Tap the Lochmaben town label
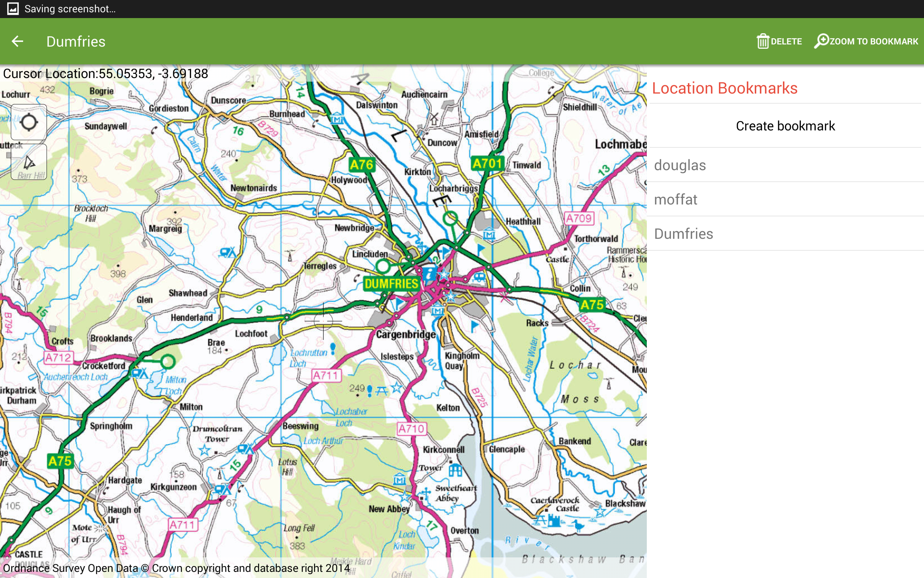 (621, 144)
